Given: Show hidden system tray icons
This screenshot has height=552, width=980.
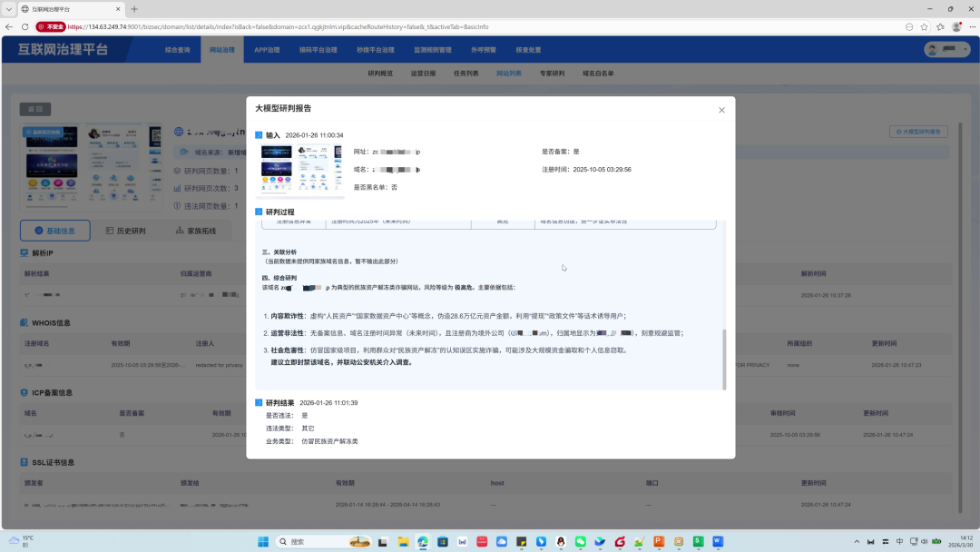Looking at the screenshot, I should tap(857, 541).
